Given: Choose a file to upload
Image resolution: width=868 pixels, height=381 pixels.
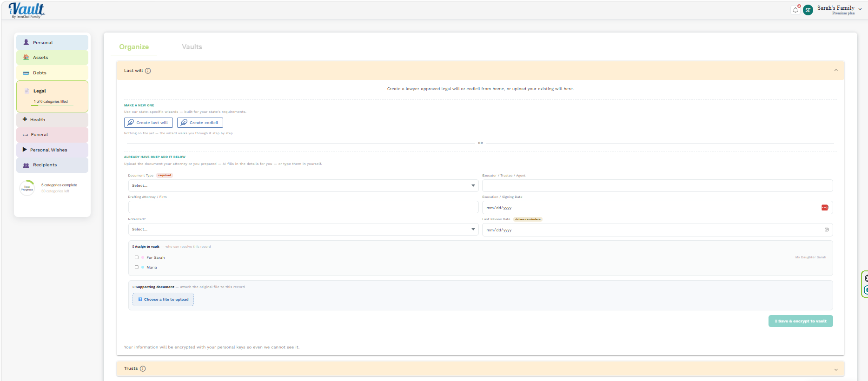Looking at the screenshot, I should (163, 300).
